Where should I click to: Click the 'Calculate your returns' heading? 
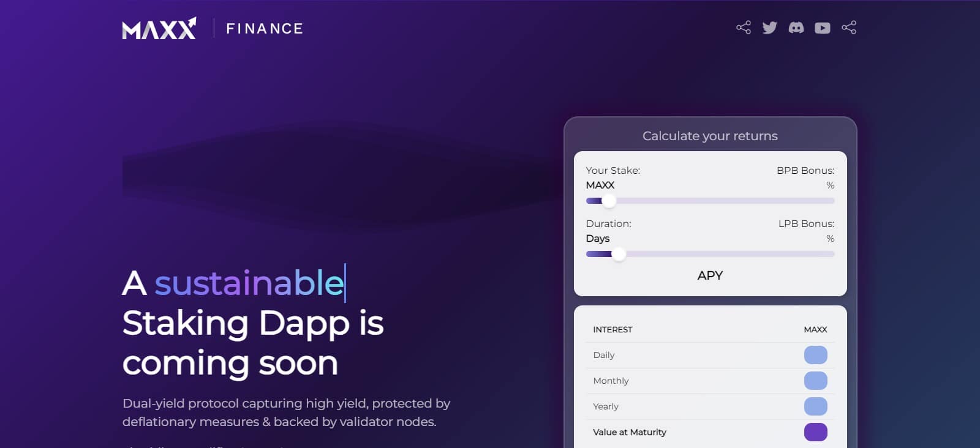pyautogui.click(x=710, y=136)
